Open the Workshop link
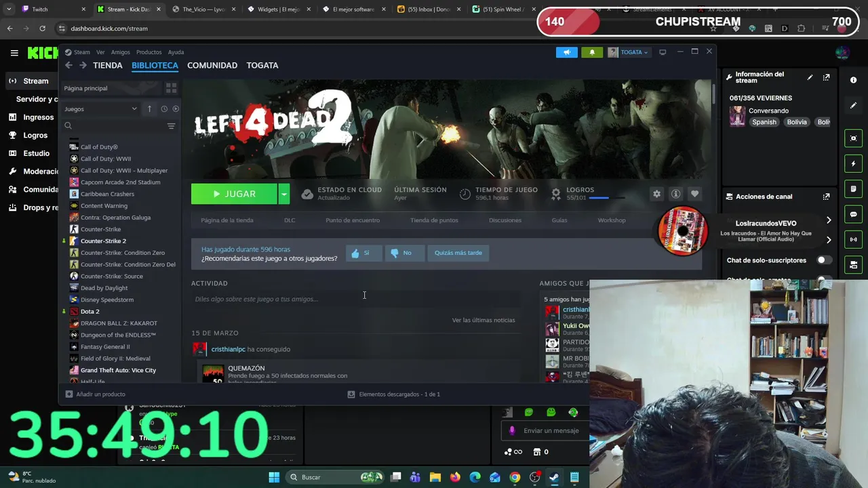This screenshot has width=868, height=488. [612, 220]
